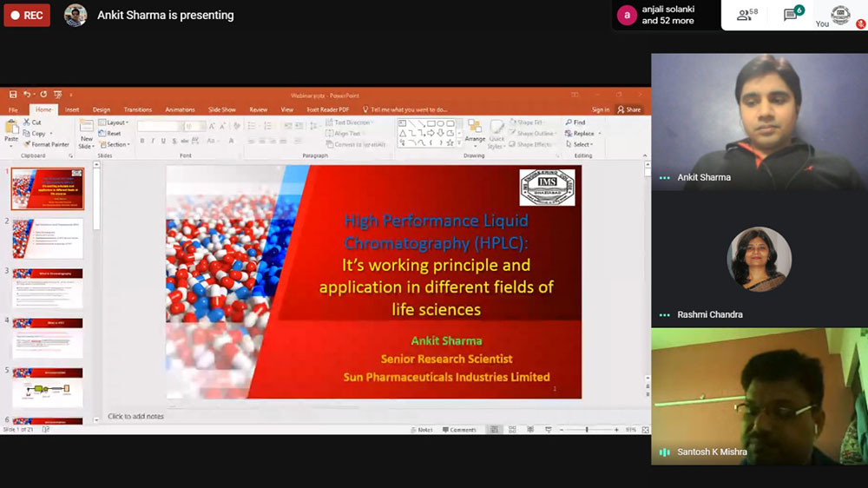Select slide 3 thumbnail in slide panel

(48, 288)
